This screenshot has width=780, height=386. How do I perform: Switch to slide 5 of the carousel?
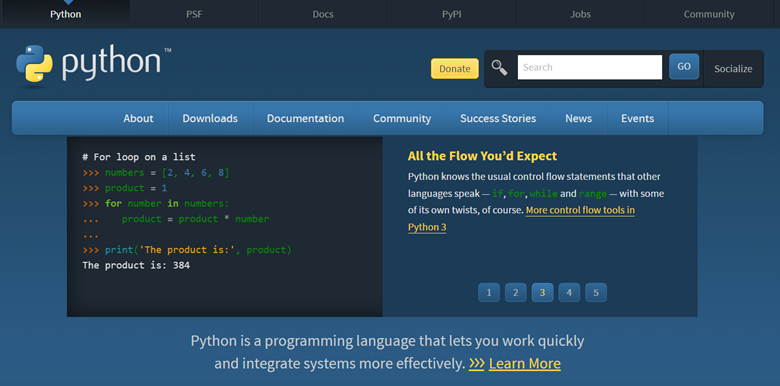[x=596, y=292]
